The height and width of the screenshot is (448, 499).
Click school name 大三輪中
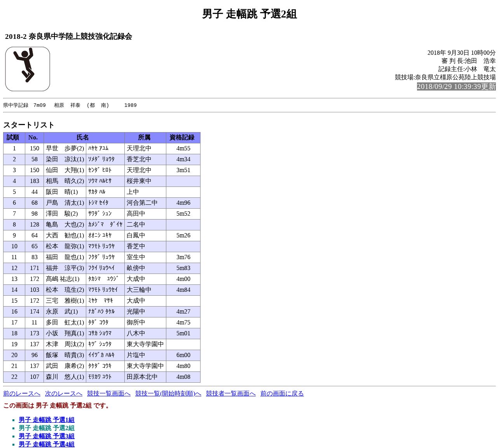139,290
